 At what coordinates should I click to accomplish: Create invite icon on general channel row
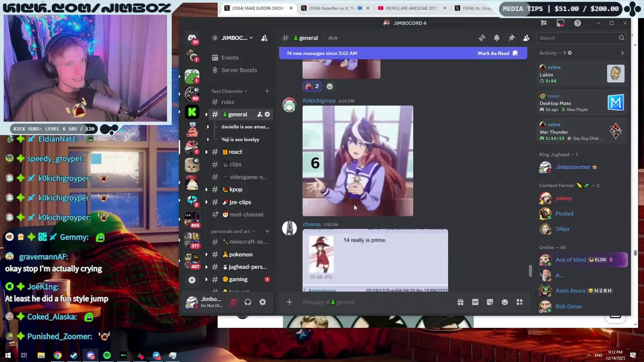(260, 115)
